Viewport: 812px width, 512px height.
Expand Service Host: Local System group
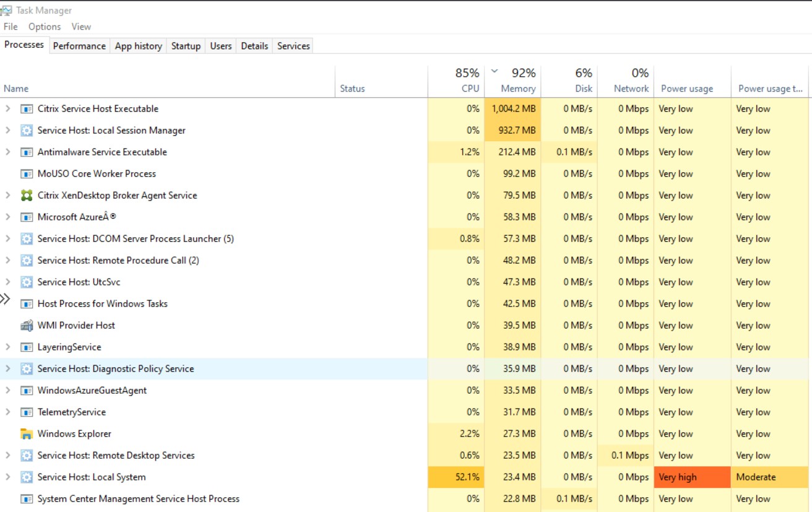[8, 477]
